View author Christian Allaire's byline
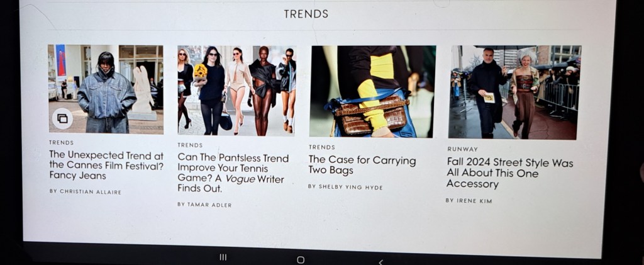Image resolution: width=644 pixels, height=265 pixels. pyautogui.click(x=86, y=191)
